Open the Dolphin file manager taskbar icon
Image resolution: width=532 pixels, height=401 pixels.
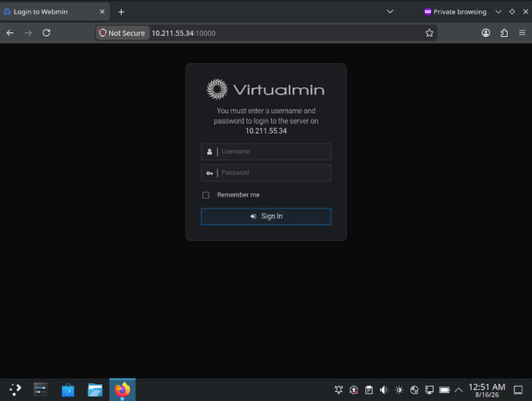click(x=95, y=390)
